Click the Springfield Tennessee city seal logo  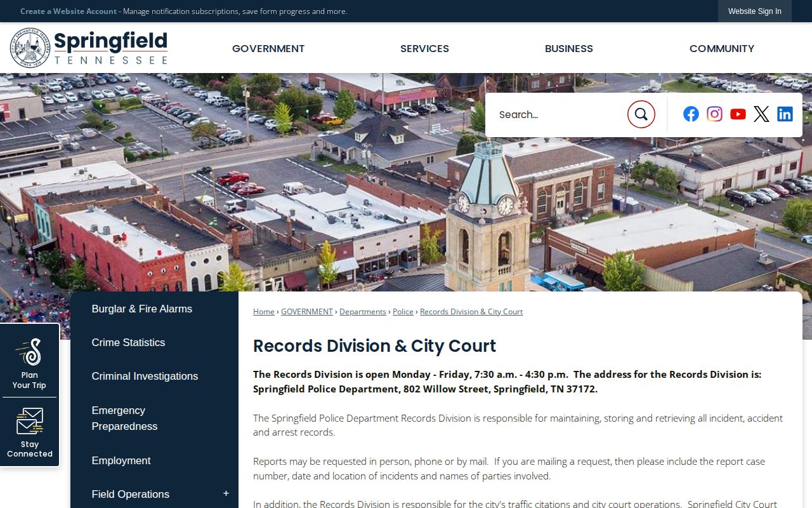30,48
